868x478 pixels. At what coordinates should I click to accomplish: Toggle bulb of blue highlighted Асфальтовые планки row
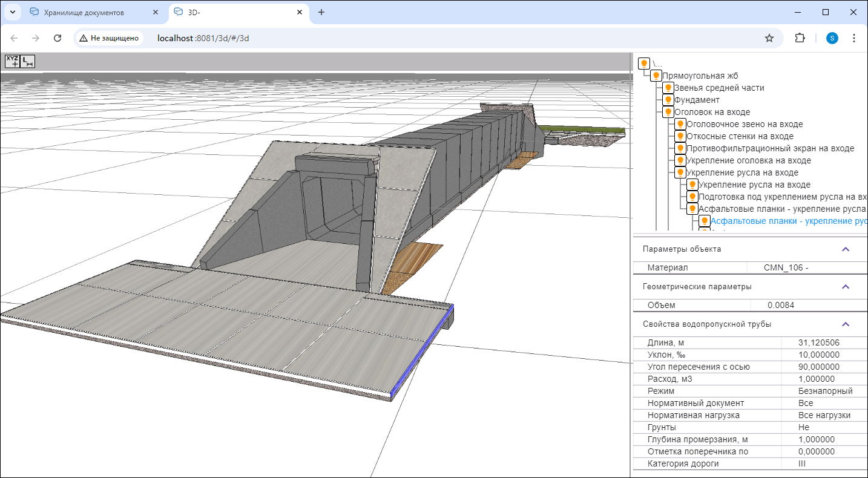(704, 221)
